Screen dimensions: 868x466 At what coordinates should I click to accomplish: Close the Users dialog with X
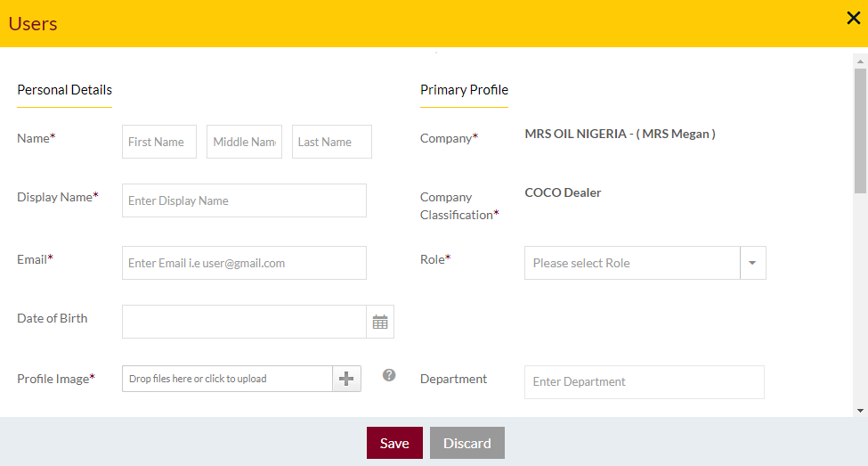(853, 19)
